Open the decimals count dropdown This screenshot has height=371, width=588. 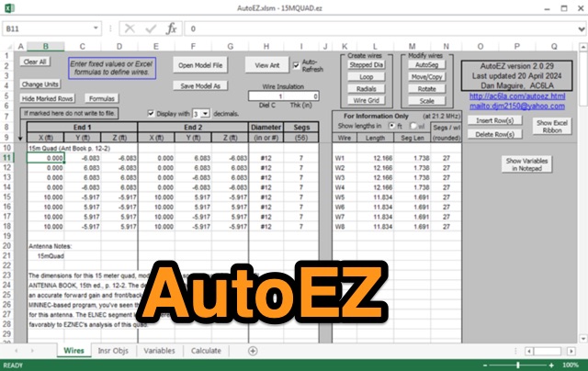click(205, 114)
